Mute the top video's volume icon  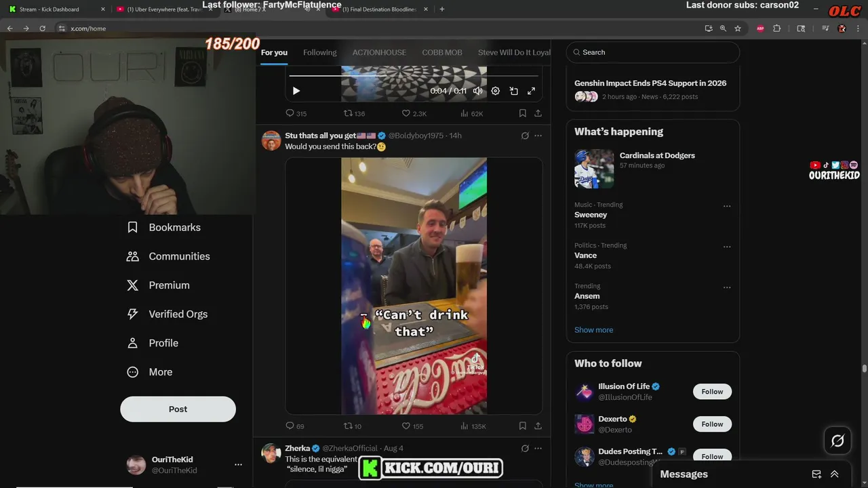click(x=478, y=91)
